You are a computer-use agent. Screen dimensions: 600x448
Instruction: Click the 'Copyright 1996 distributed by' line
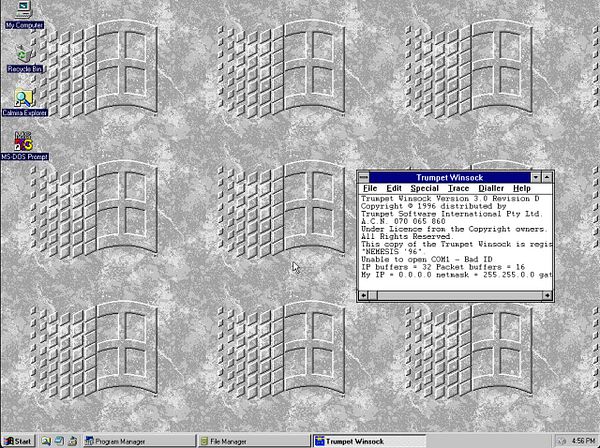[434, 206]
